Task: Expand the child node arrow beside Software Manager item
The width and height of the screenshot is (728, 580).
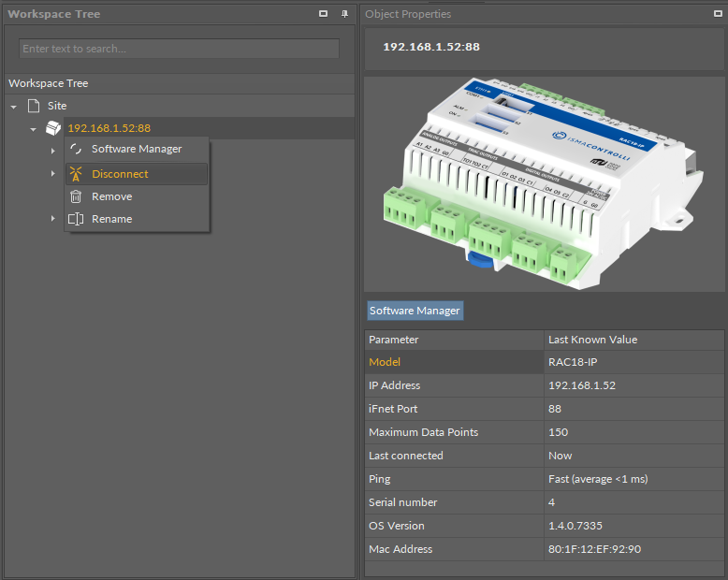Action: point(52,150)
